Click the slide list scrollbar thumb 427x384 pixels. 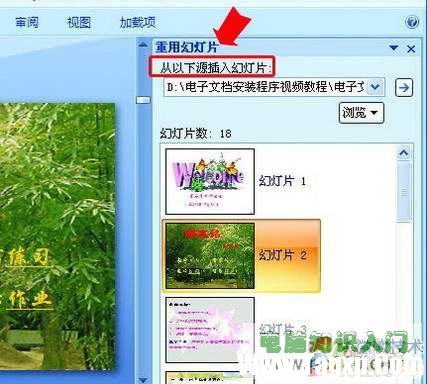click(x=404, y=192)
